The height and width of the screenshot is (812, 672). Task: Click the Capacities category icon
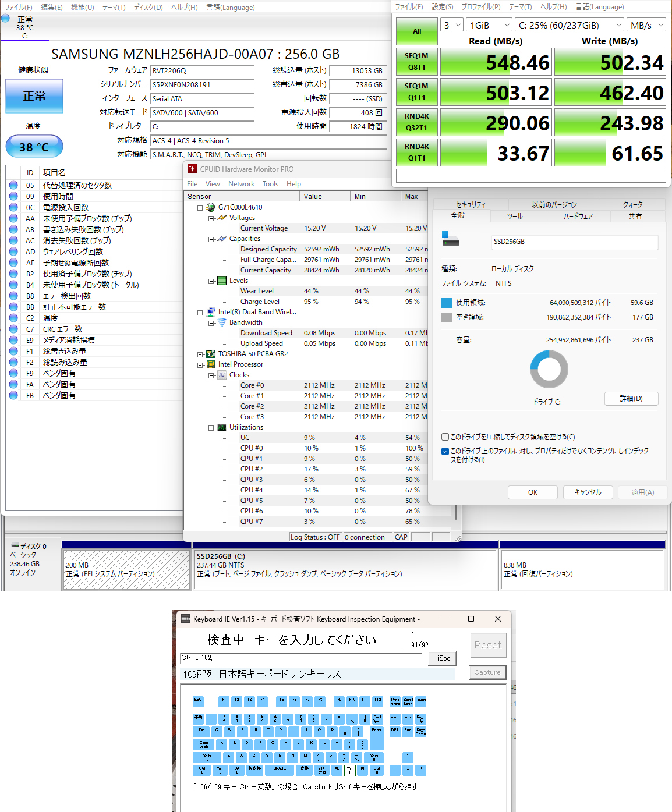[x=222, y=239]
